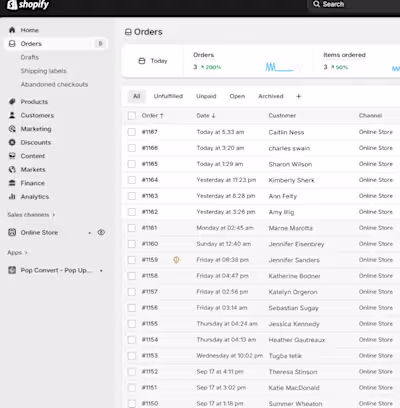
Task: Expand the Sales channels section
Action: pos(31,215)
